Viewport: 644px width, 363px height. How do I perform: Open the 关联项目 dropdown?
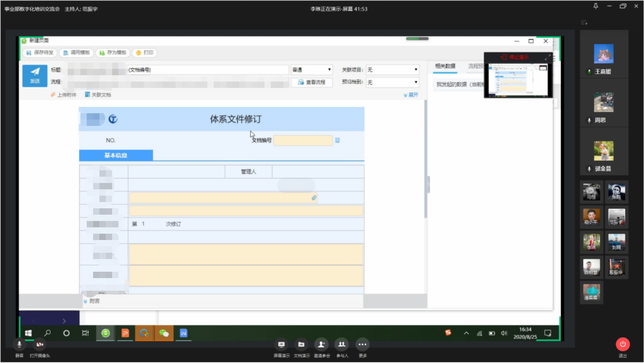click(x=392, y=70)
